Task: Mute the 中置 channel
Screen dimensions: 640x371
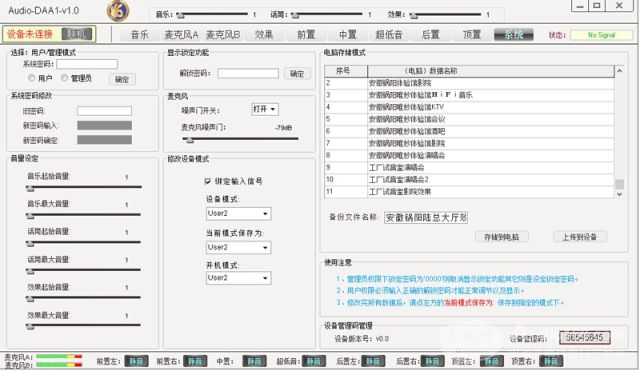Action: click(x=254, y=361)
